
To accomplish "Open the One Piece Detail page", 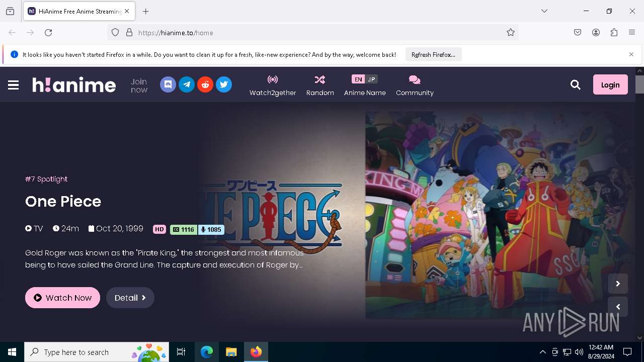I will tap(130, 298).
